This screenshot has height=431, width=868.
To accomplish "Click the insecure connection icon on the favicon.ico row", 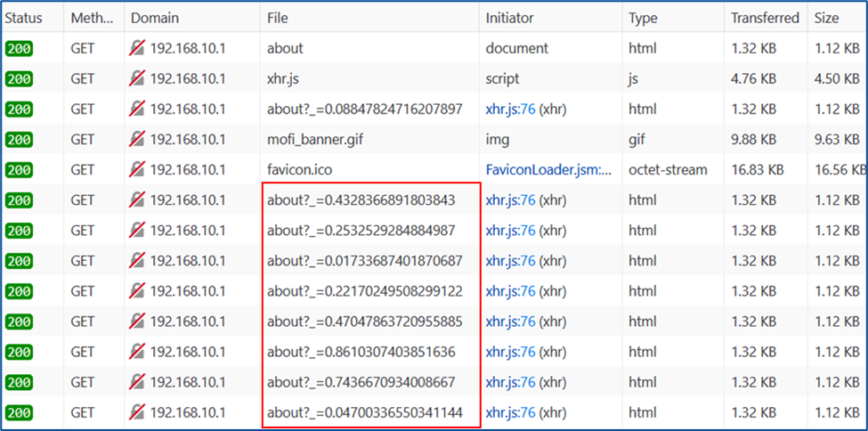I will tap(137, 169).
